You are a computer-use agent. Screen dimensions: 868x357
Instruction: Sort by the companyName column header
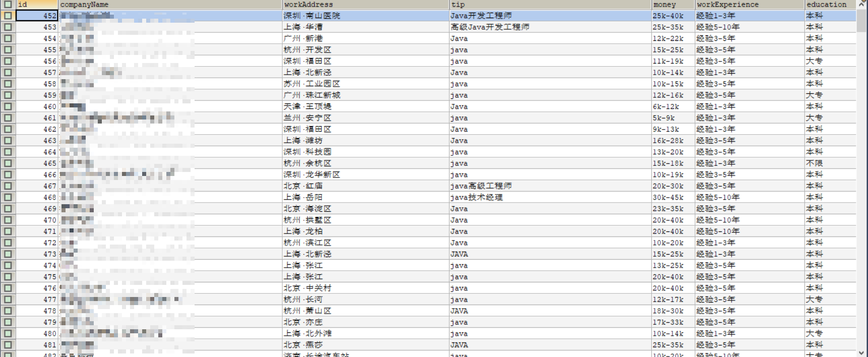pyautogui.click(x=170, y=5)
